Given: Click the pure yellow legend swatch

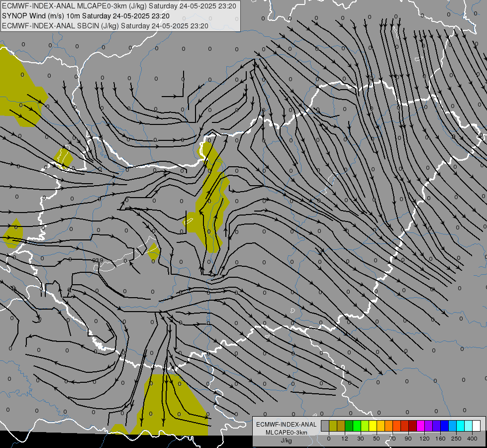Looking at the screenshot, I should 373,426.
